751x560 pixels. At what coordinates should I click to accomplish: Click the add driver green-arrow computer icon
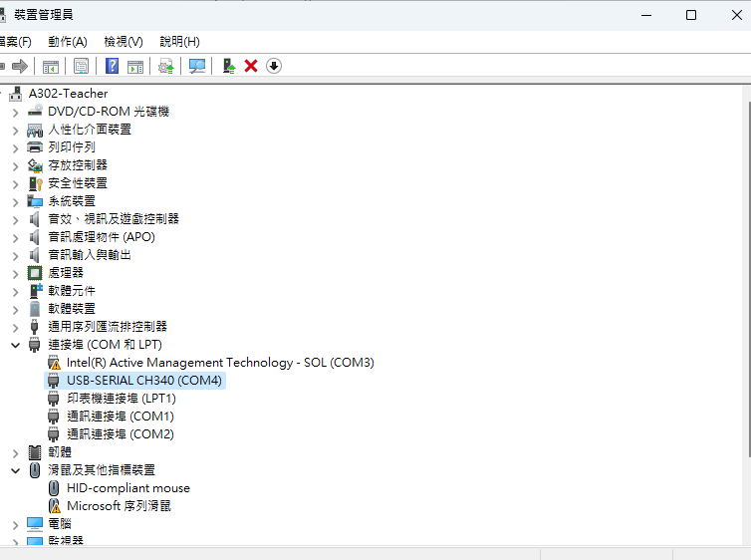(x=229, y=66)
